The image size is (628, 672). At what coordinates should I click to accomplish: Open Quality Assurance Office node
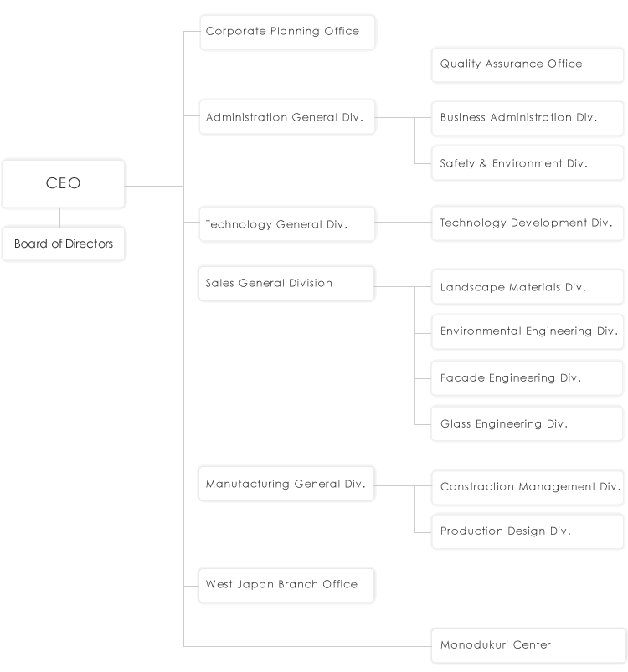(528, 64)
